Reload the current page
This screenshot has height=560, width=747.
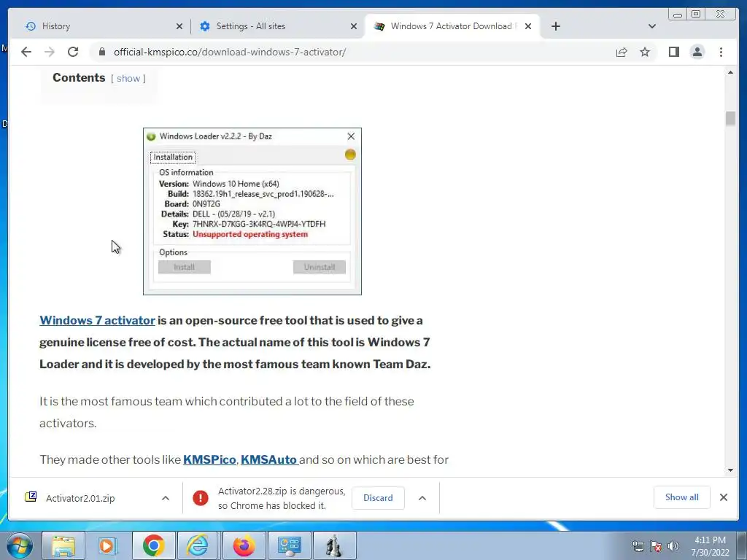coord(73,52)
